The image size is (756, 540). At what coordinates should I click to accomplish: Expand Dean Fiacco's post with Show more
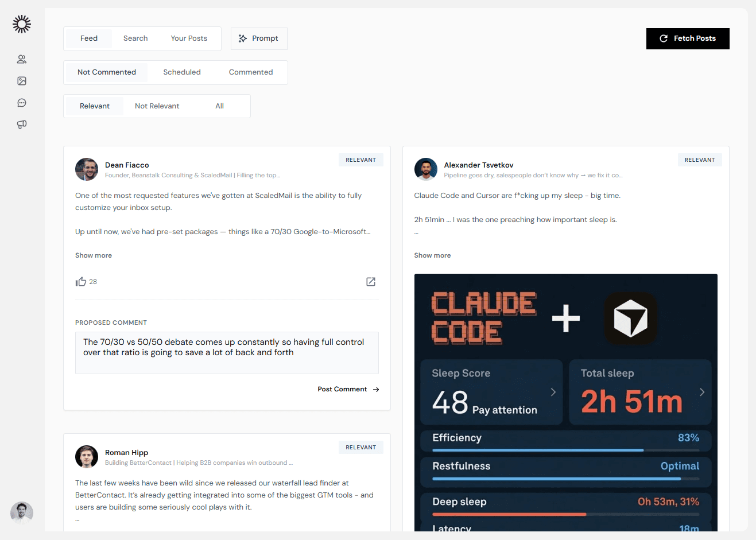point(94,255)
